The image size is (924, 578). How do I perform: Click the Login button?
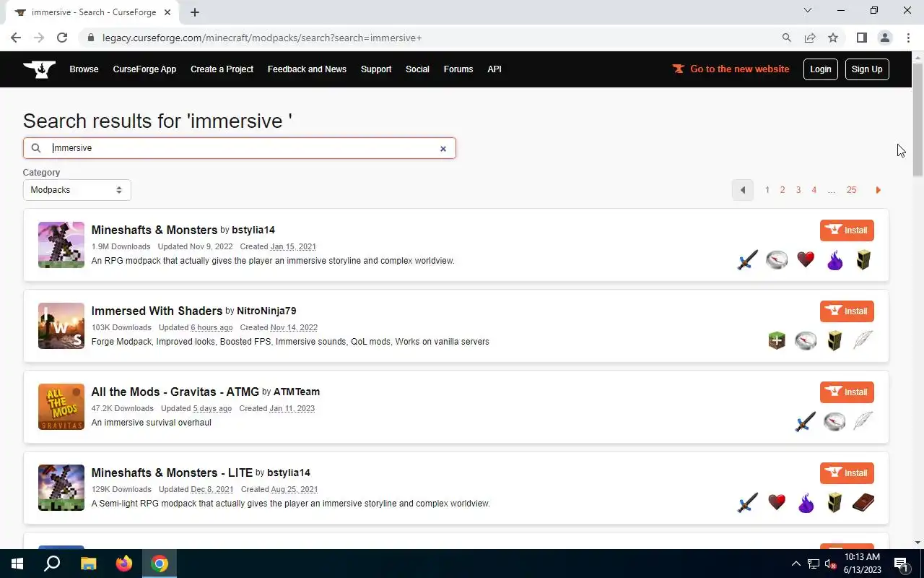click(x=821, y=69)
